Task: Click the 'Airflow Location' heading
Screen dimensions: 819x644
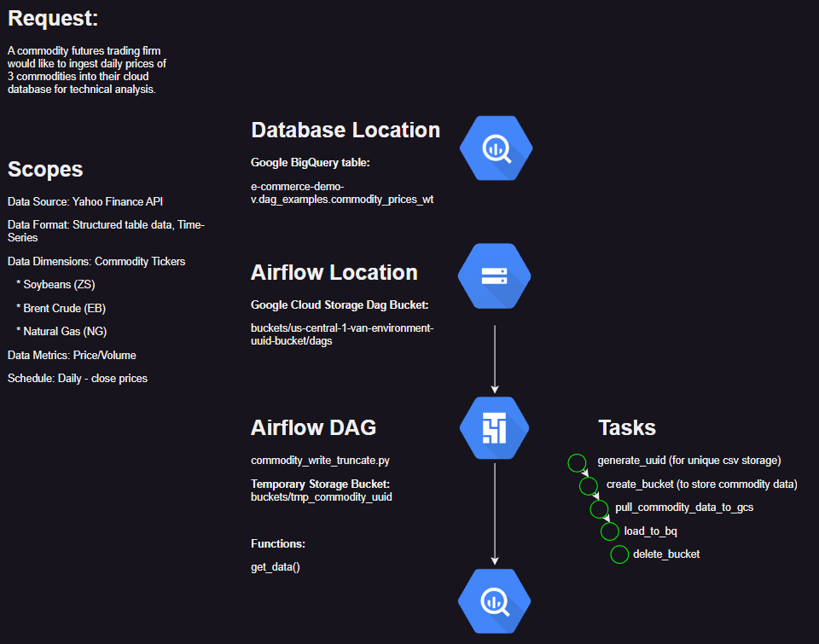Action: (334, 273)
